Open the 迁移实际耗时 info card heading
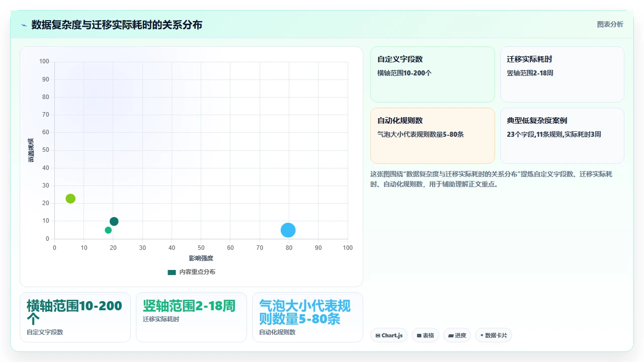644x362 pixels. point(529,59)
